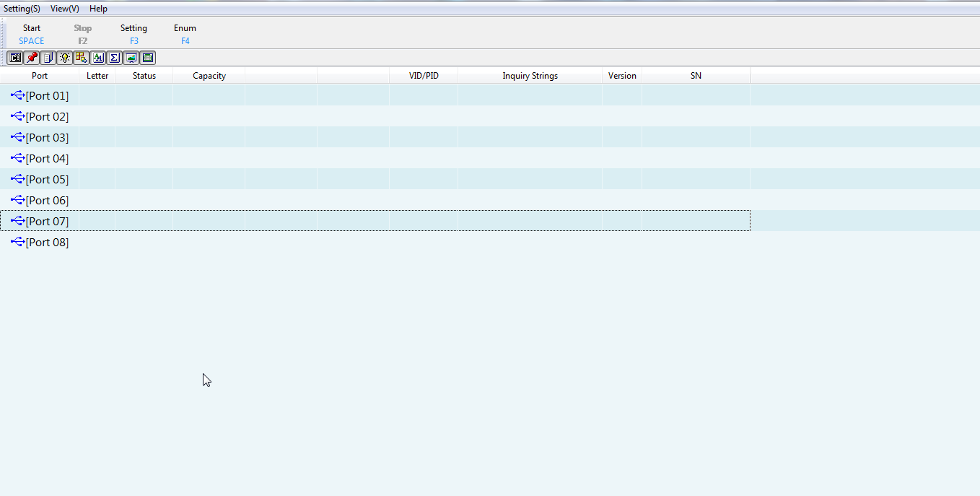Click USB icon of Port 08

tap(18, 242)
